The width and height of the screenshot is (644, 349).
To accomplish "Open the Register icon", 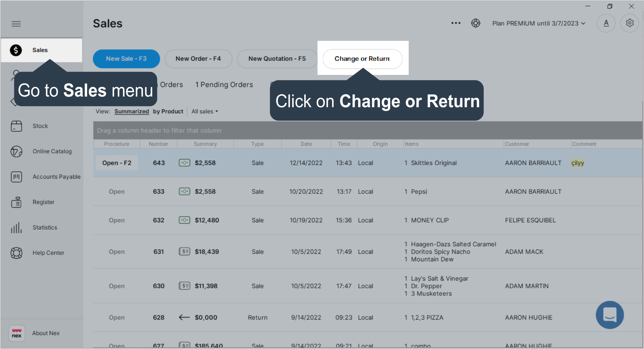I will click(x=16, y=202).
